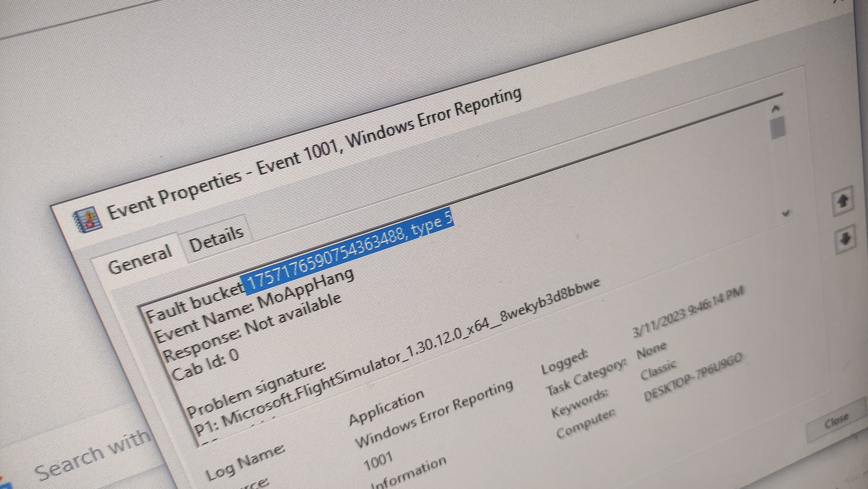Select the General tab

[140, 259]
